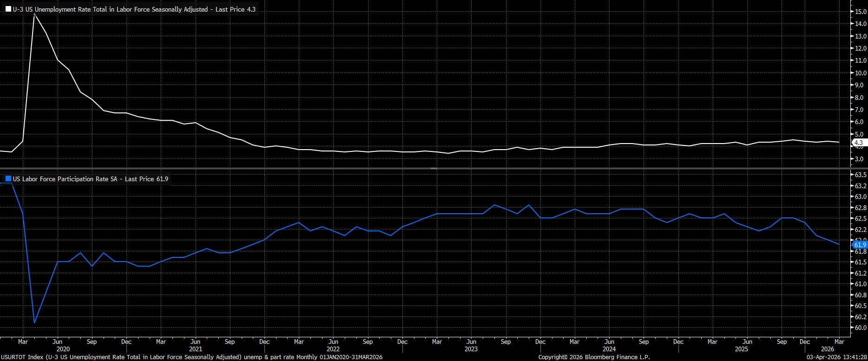Select the U-3 US Unemployment Rate legend label

coord(134,9)
